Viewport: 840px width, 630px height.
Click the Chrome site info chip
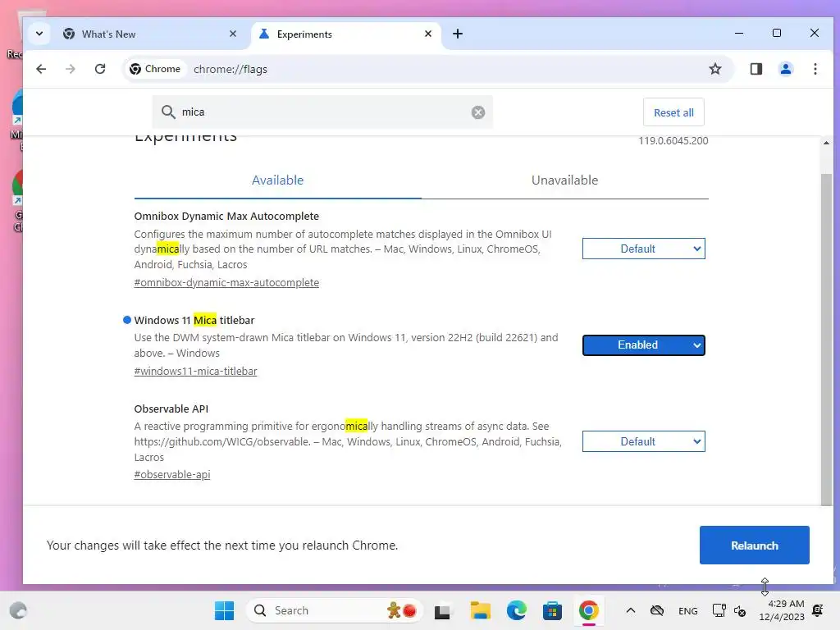click(x=155, y=69)
